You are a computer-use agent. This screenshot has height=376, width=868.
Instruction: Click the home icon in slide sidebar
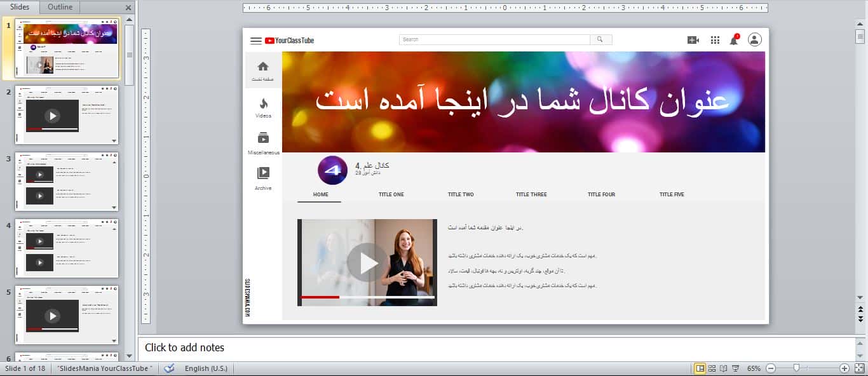tap(263, 66)
